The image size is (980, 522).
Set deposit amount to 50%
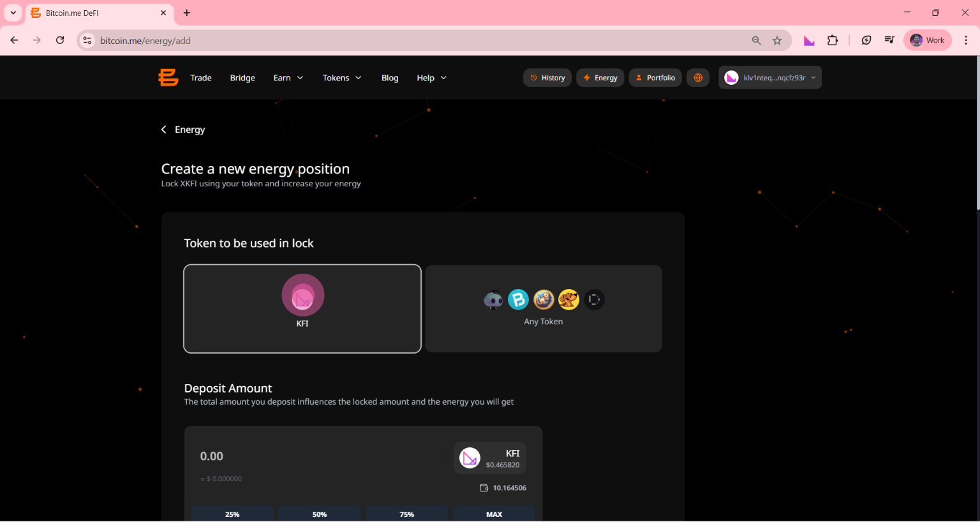point(320,514)
